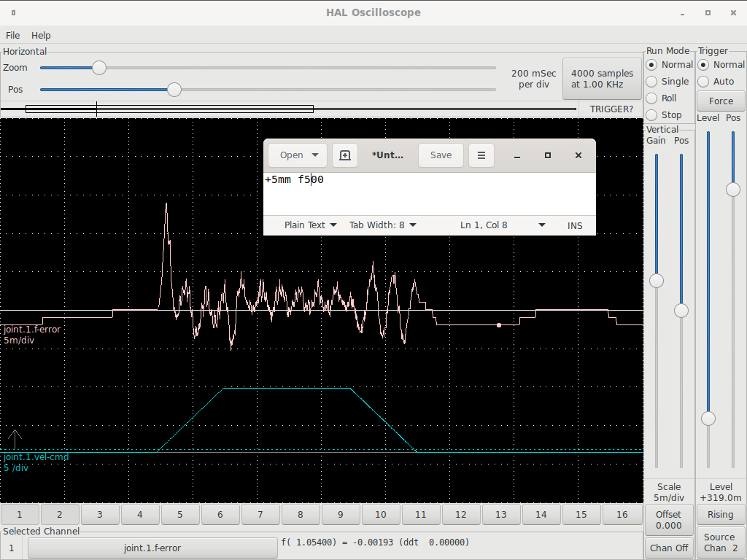Open the File menu
Viewport: 747px width, 560px height.
click(x=13, y=35)
